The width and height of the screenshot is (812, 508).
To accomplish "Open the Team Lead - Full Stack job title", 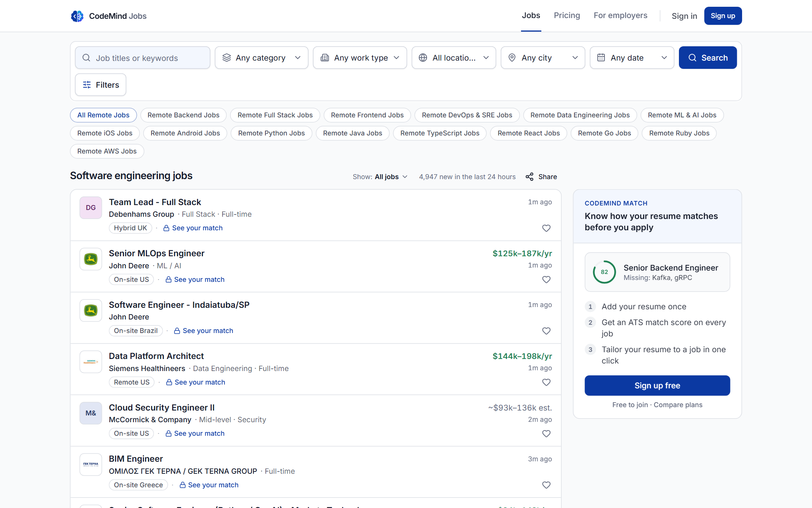I will pos(155,202).
